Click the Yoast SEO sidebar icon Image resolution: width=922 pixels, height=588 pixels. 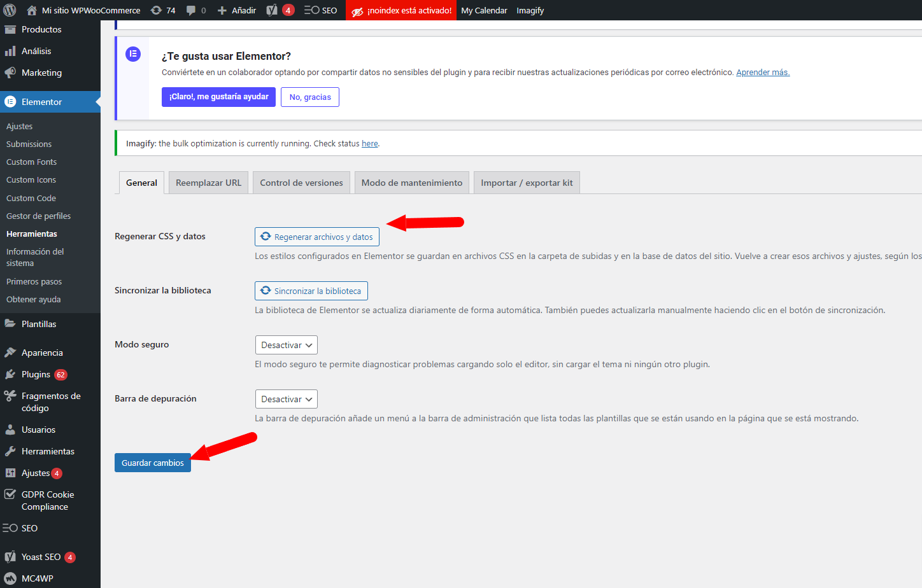pyautogui.click(x=10, y=557)
